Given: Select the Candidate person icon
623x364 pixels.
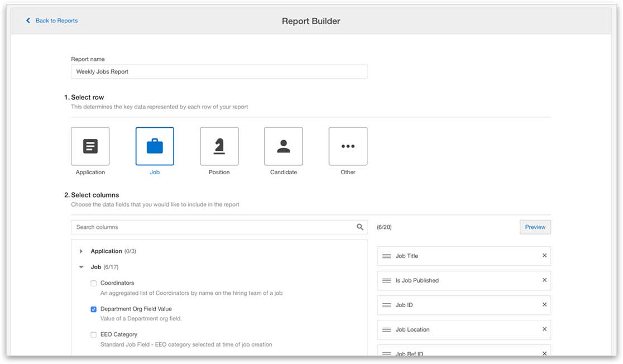Looking at the screenshot, I should [x=284, y=146].
